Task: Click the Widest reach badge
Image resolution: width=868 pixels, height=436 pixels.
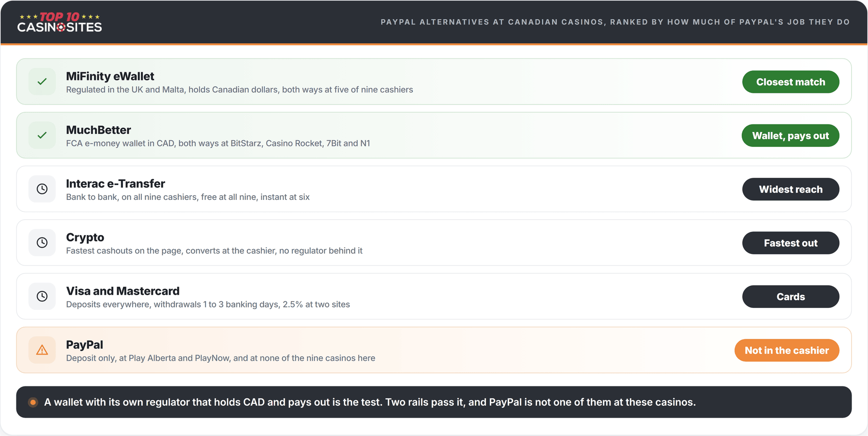Action: tap(790, 189)
